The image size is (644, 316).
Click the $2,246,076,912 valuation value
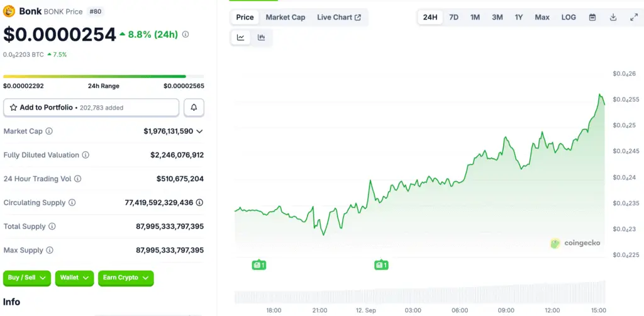177,155
